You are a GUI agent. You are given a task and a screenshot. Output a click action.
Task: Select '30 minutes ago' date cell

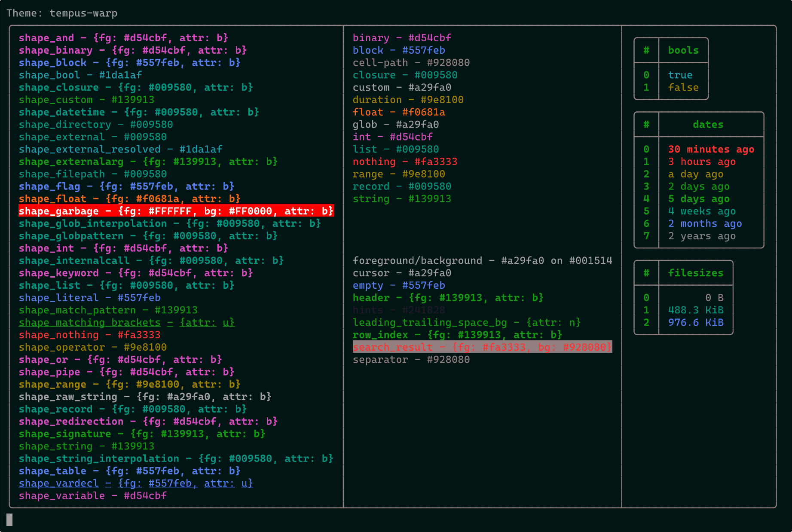pyautogui.click(x=711, y=150)
